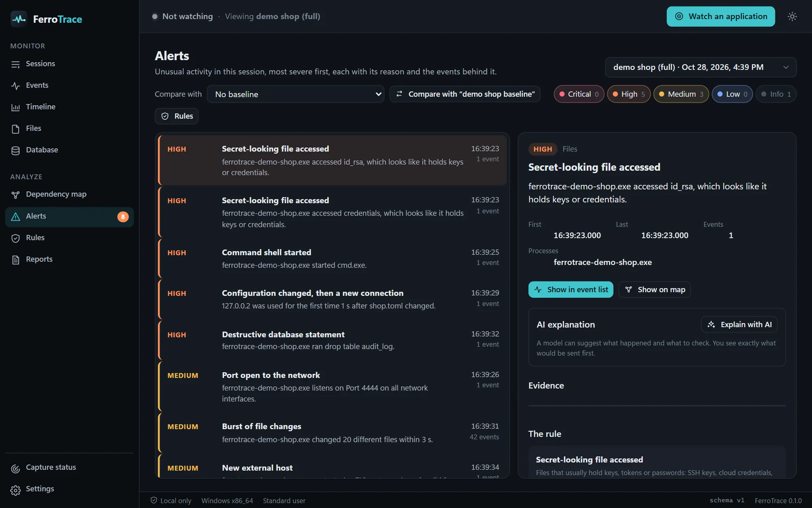Select the Burst of file changes alert

click(333, 433)
